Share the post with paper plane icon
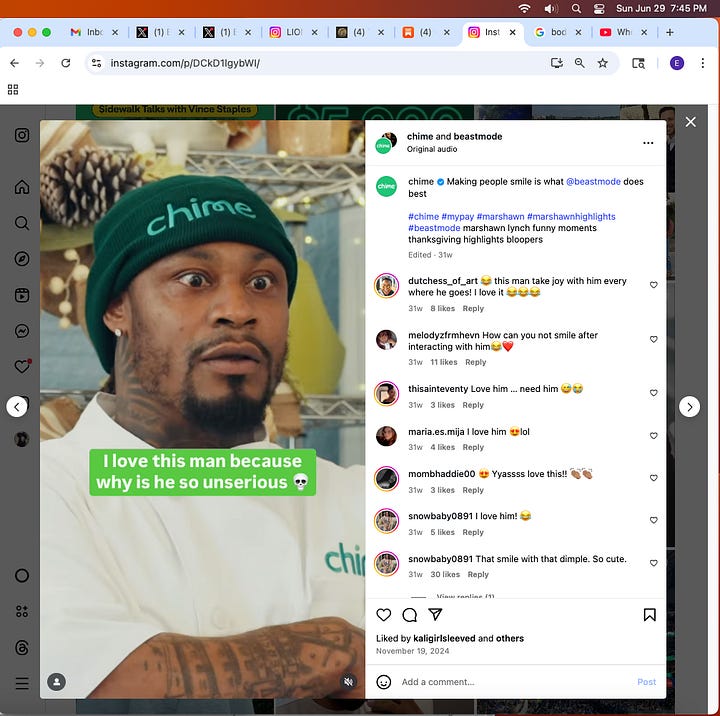This screenshot has width=720, height=716. point(435,614)
